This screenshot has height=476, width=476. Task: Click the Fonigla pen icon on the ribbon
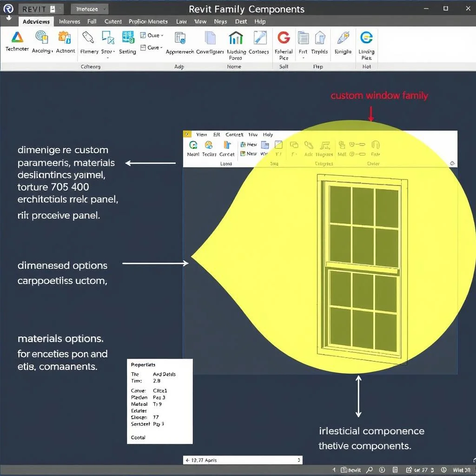click(343, 37)
